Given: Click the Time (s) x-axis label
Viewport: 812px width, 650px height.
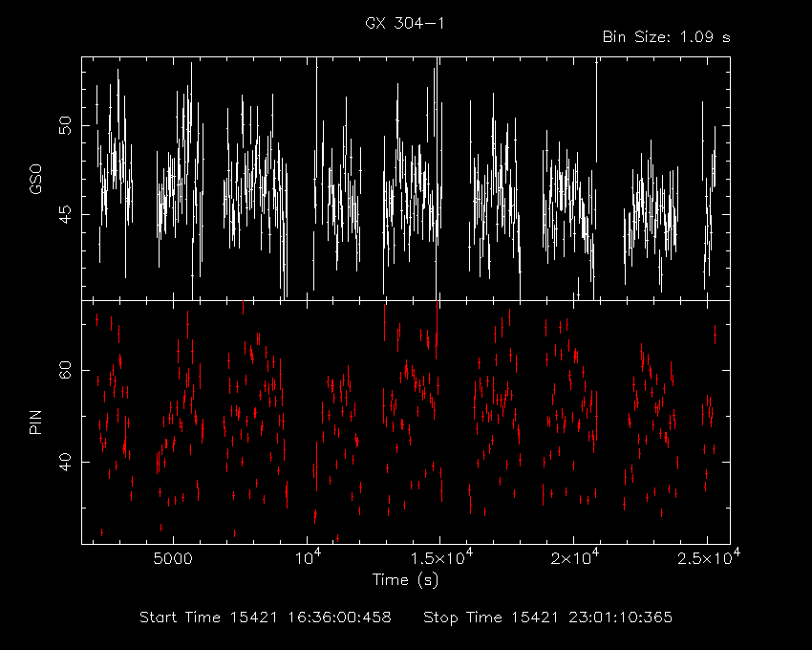Looking at the screenshot, I should (x=405, y=579).
